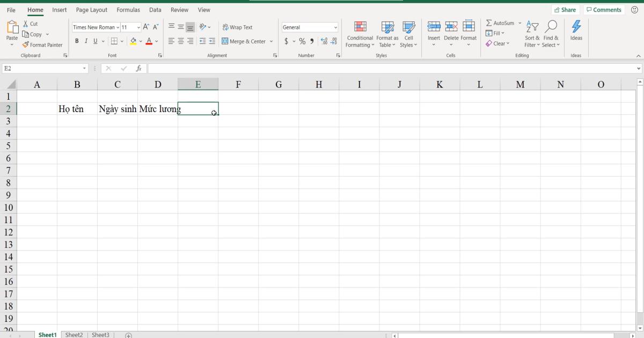The height and width of the screenshot is (338, 644).
Task: Toggle Merge & Center
Action: tap(244, 41)
